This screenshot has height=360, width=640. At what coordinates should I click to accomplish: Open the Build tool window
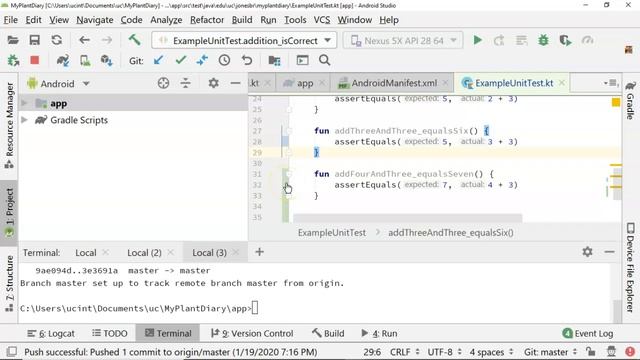(328, 333)
